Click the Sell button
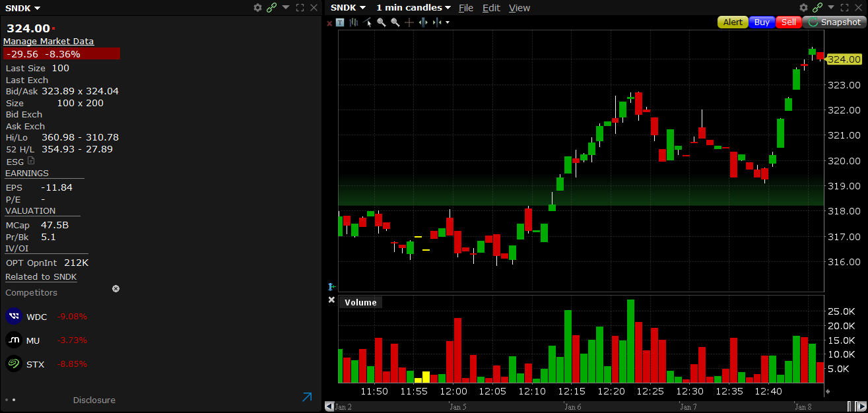This screenshot has height=413, width=868. click(x=789, y=22)
